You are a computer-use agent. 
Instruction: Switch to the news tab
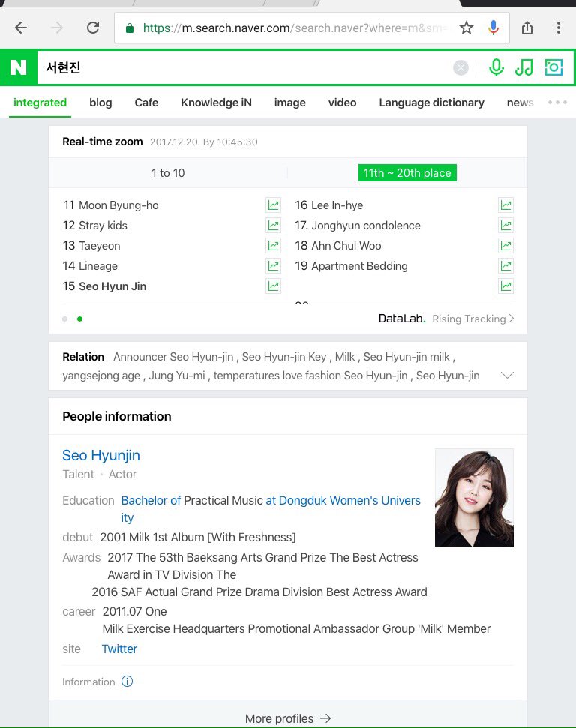click(x=520, y=103)
